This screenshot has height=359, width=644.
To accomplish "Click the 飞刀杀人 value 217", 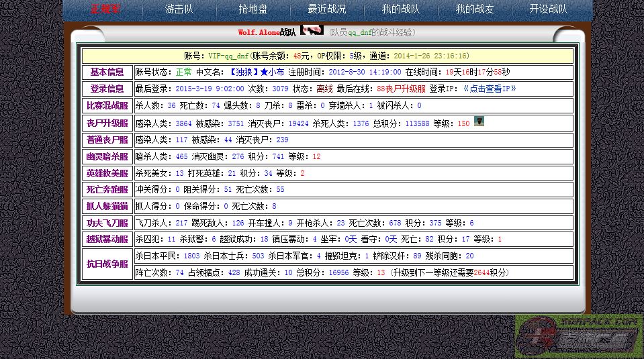I will (x=181, y=223).
